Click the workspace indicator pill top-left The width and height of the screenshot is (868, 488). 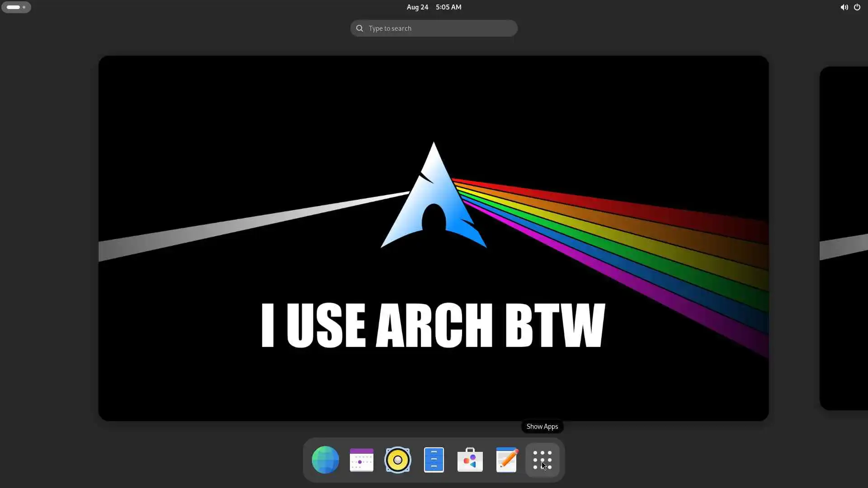13,7
